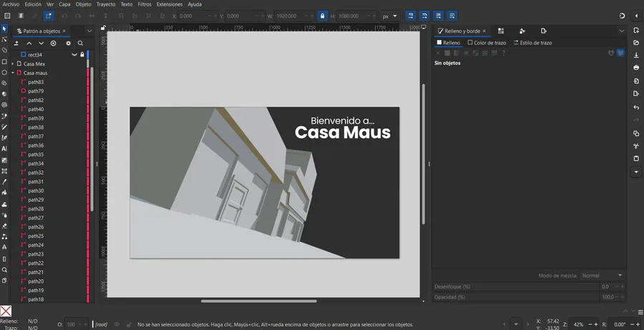Click the New document icon
The image size is (644, 330).
(x=636, y=30)
